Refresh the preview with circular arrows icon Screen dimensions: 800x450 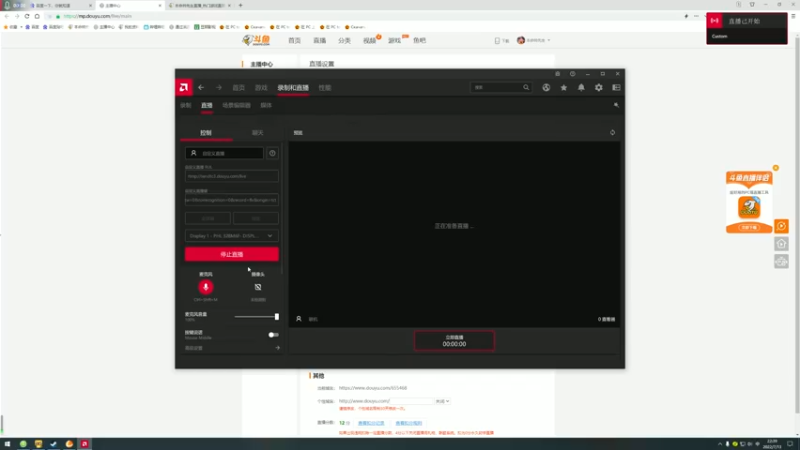(x=612, y=133)
